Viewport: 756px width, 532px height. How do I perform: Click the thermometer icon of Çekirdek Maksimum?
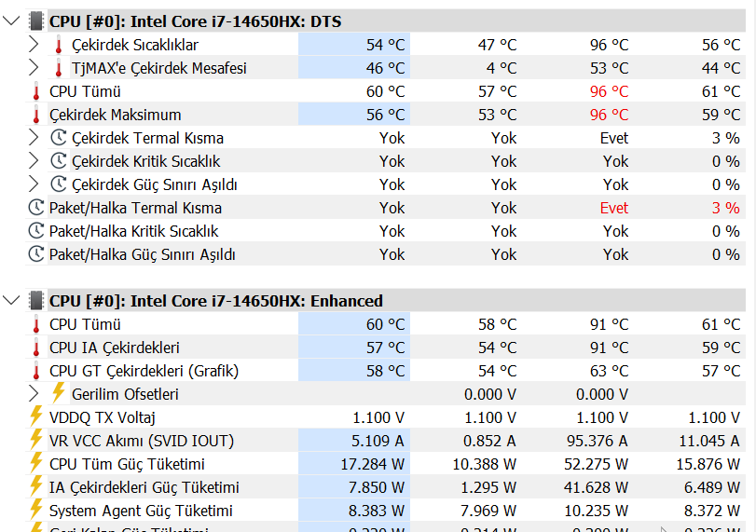(x=36, y=115)
